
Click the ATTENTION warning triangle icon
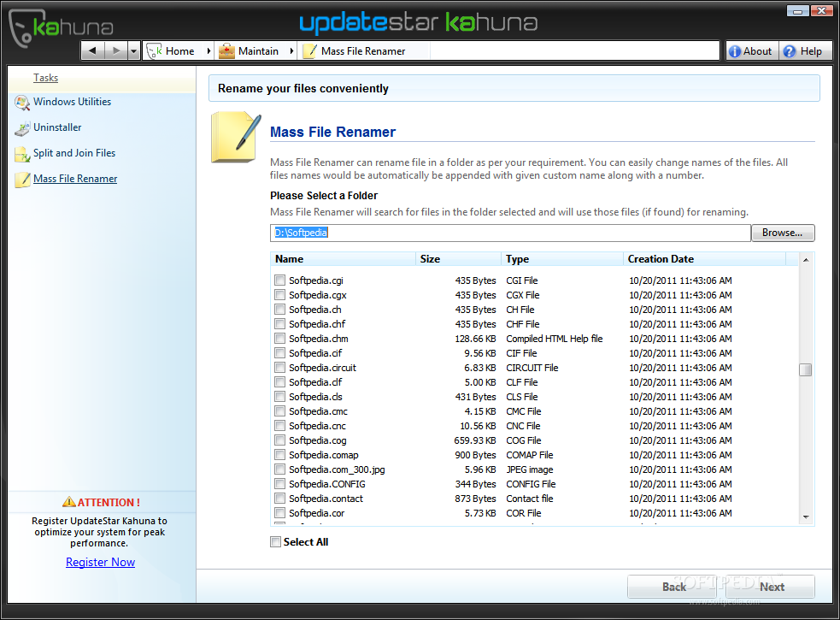click(x=68, y=502)
